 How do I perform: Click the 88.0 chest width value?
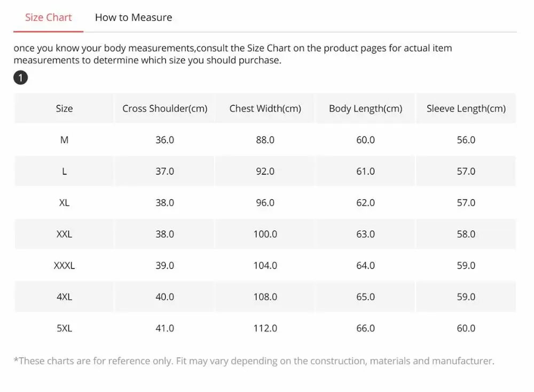pyautogui.click(x=265, y=140)
